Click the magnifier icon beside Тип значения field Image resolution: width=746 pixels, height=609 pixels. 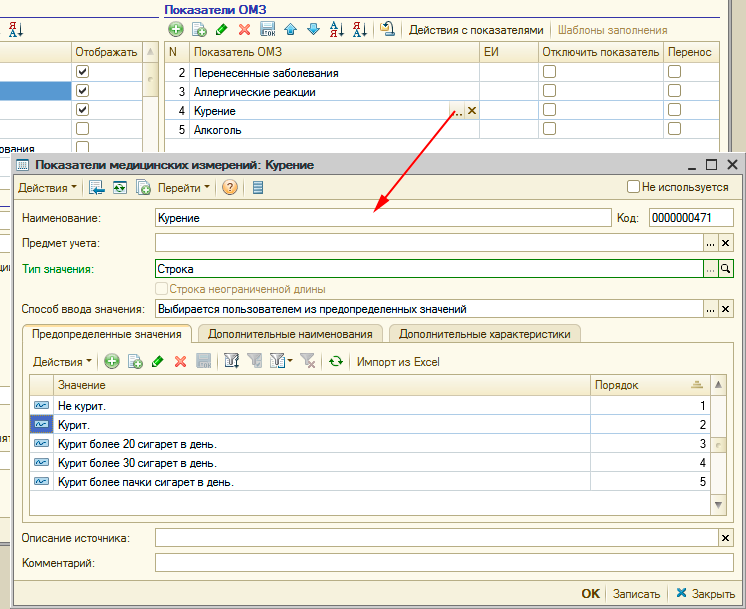[x=727, y=269]
